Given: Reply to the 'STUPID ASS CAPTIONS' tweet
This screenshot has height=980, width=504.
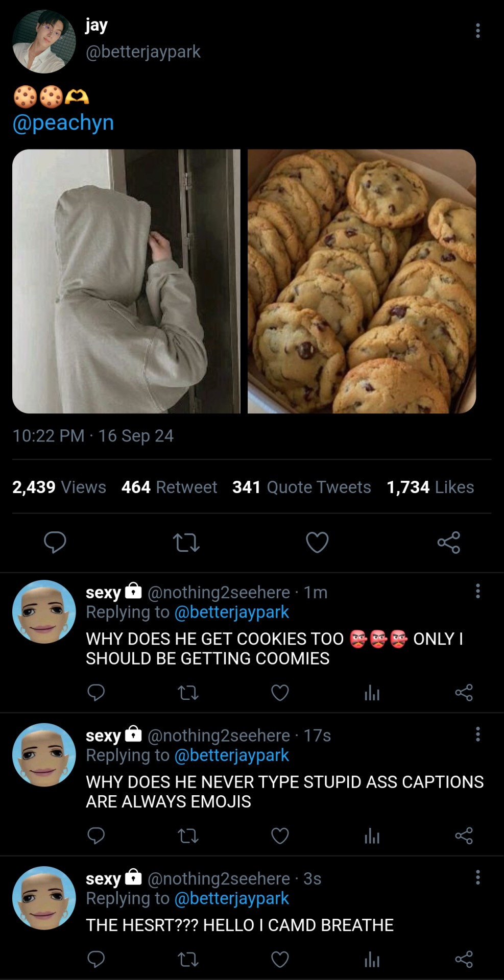Looking at the screenshot, I should click(x=96, y=836).
